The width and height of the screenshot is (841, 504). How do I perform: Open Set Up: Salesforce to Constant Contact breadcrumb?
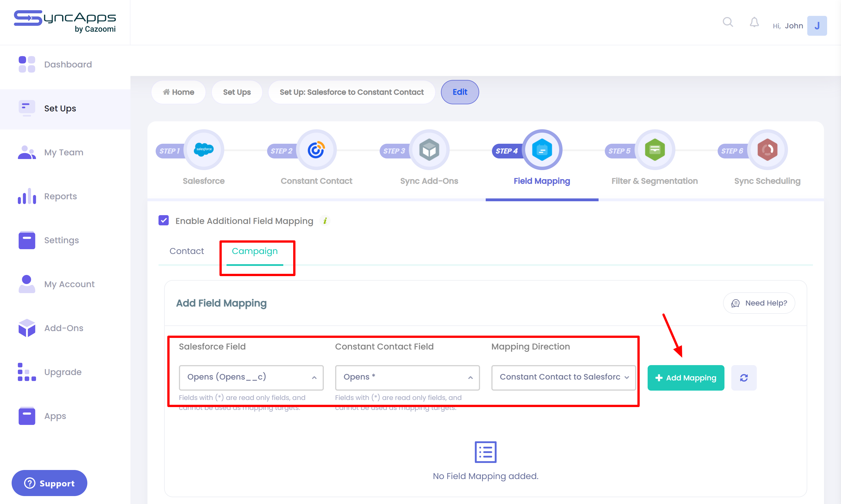point(352,92)
